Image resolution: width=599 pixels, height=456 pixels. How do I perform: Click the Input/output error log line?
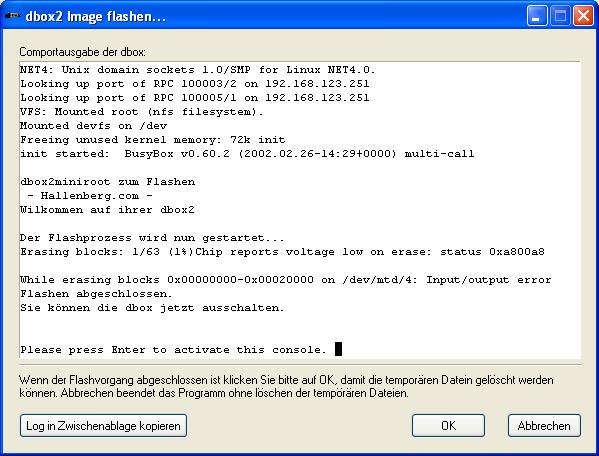click(286, 280)
